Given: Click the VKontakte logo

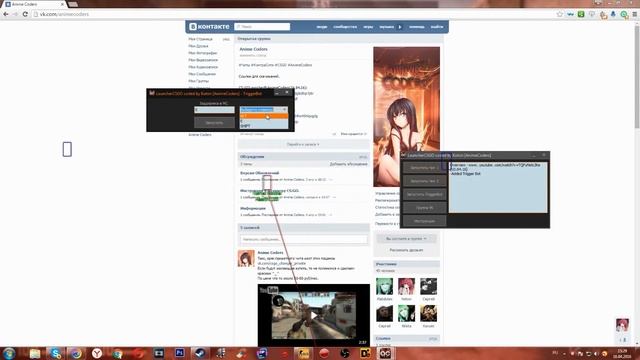Looking at the screenshot, I should click(209, 27).
